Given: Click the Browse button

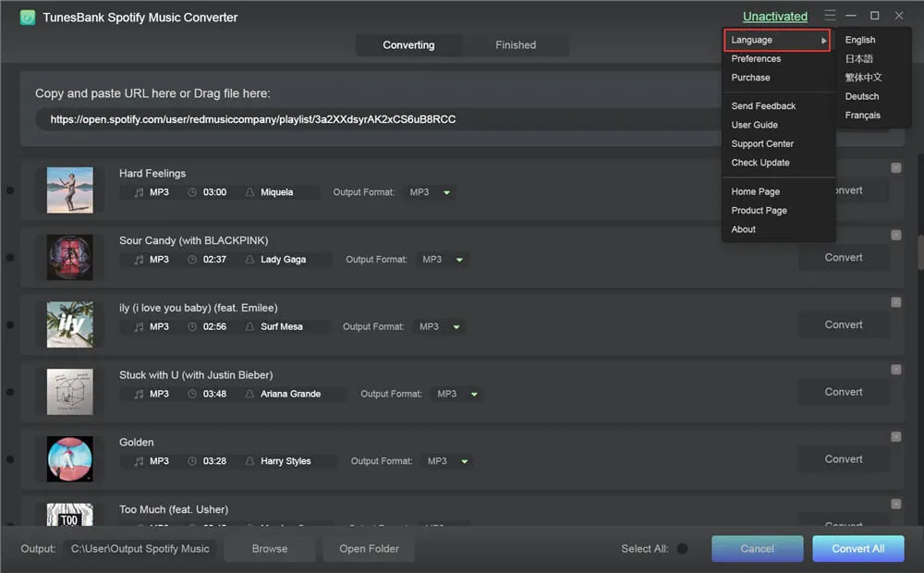Looking at the screenshot, I should (x=269, y=549).
